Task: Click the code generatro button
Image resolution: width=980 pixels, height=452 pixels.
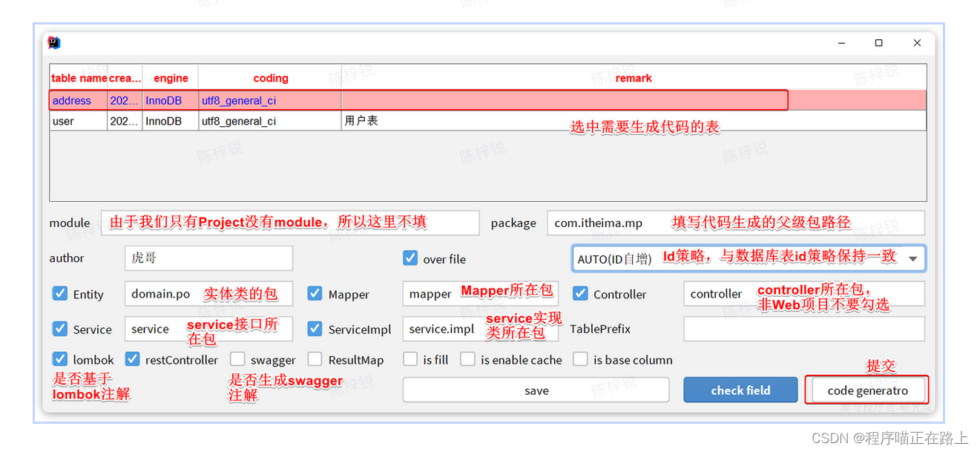Action: coord(867,390)
